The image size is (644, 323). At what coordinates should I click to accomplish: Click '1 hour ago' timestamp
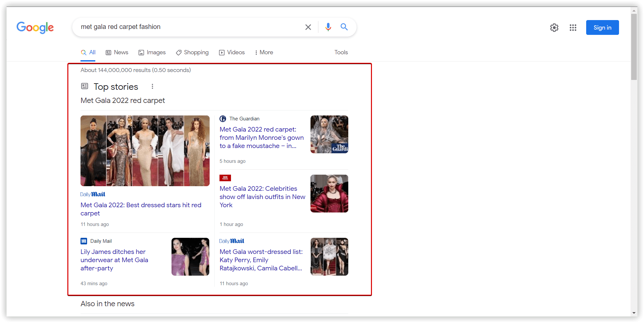pyautogui.click(x=231, y=224)
